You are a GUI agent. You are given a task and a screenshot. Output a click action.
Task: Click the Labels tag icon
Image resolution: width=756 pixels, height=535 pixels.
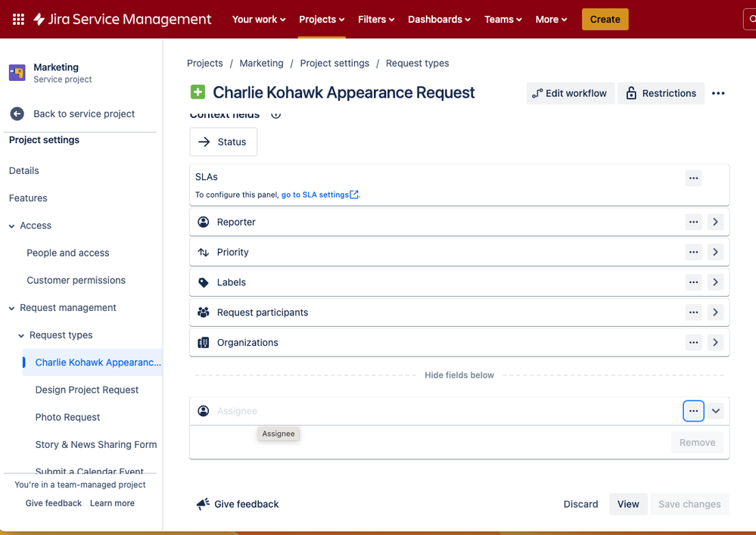click(204, 282)
